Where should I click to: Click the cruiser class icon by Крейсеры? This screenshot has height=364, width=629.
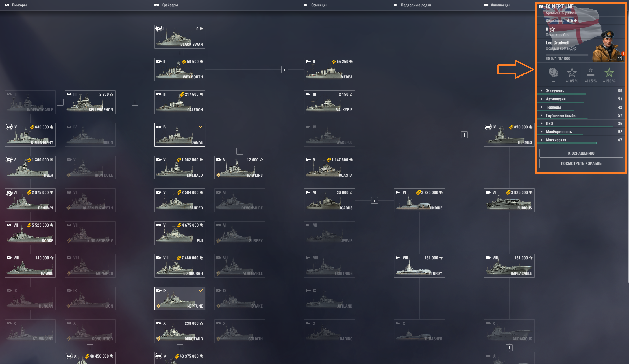[x=157, y=5]
